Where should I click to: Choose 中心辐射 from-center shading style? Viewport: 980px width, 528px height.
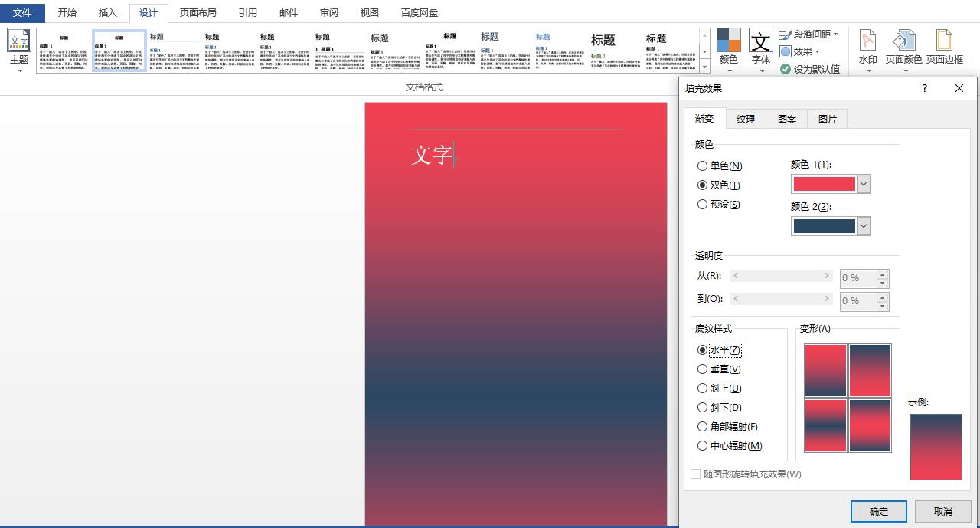pos(730,445)
